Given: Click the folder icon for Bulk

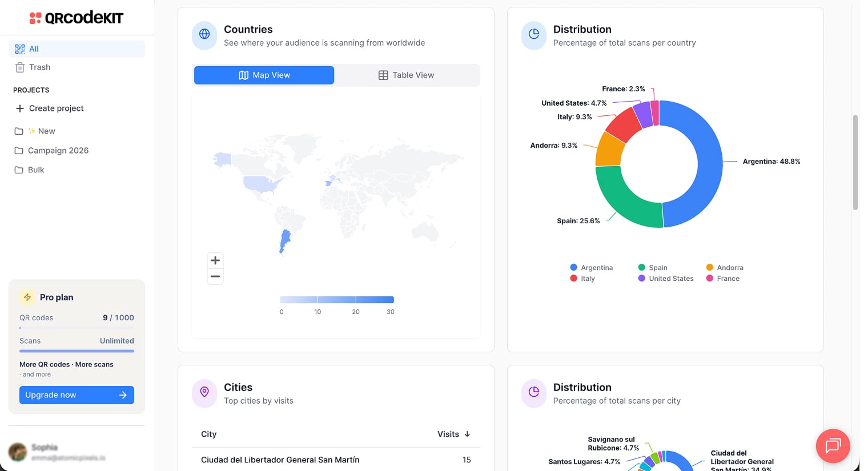Looking at the screenshot, I should [x=19, y=170].
